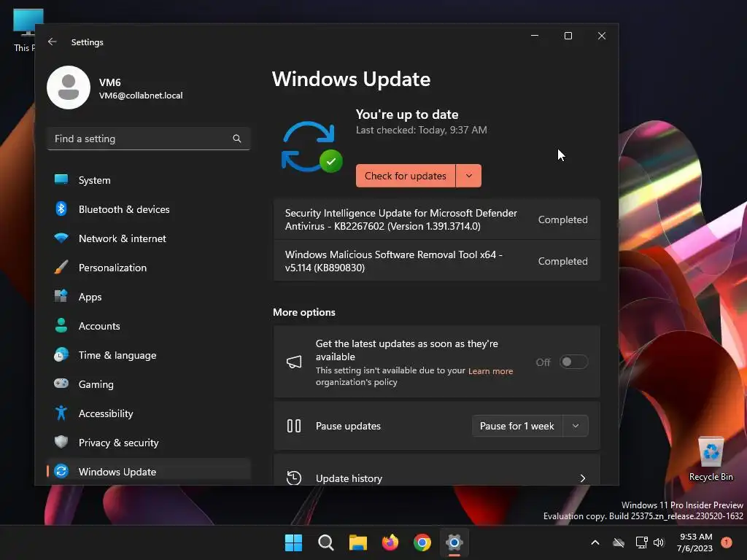Click the Settings gear on taskbar
The image size is (747, 560).
coord(454,542)
